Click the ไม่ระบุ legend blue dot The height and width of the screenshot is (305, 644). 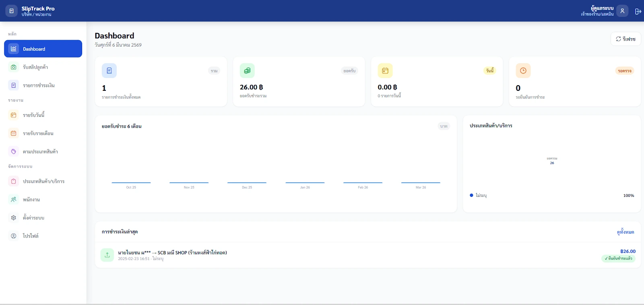click(x=471, y=195)
